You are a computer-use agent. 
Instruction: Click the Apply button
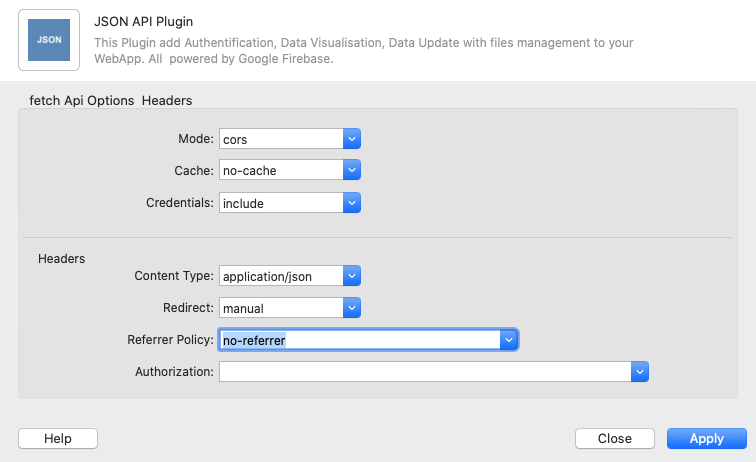click(x=706, y=438)
